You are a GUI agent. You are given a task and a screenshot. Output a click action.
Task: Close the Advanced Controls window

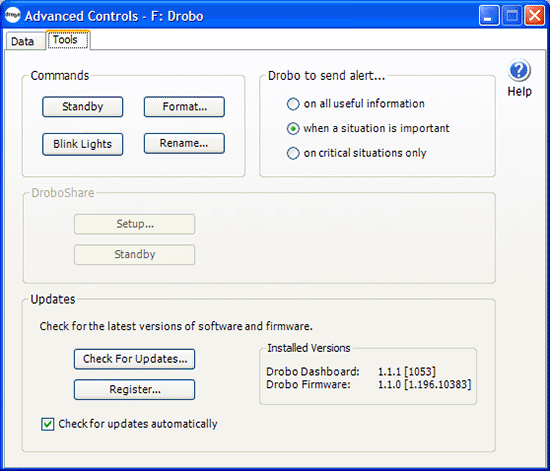click(x=534, y=16)
